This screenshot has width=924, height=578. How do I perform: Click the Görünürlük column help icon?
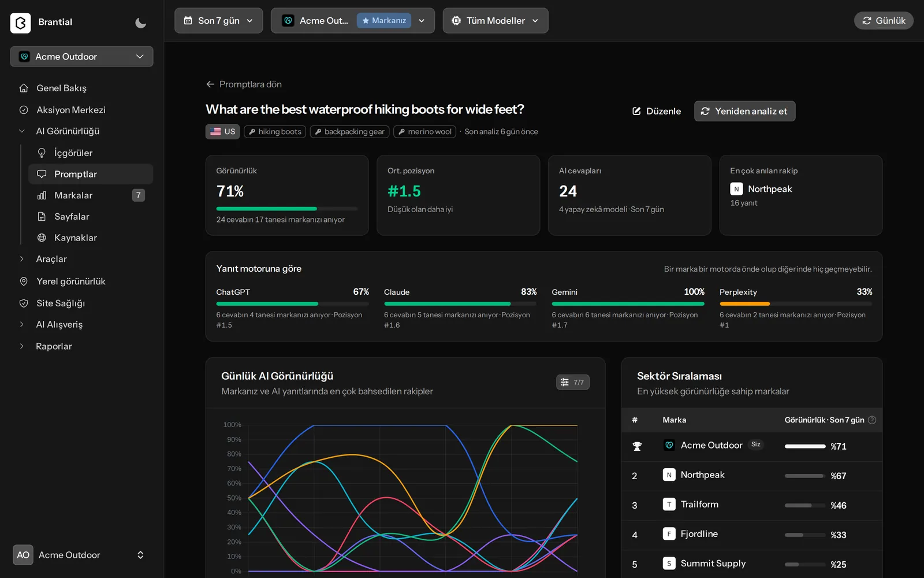872,420
